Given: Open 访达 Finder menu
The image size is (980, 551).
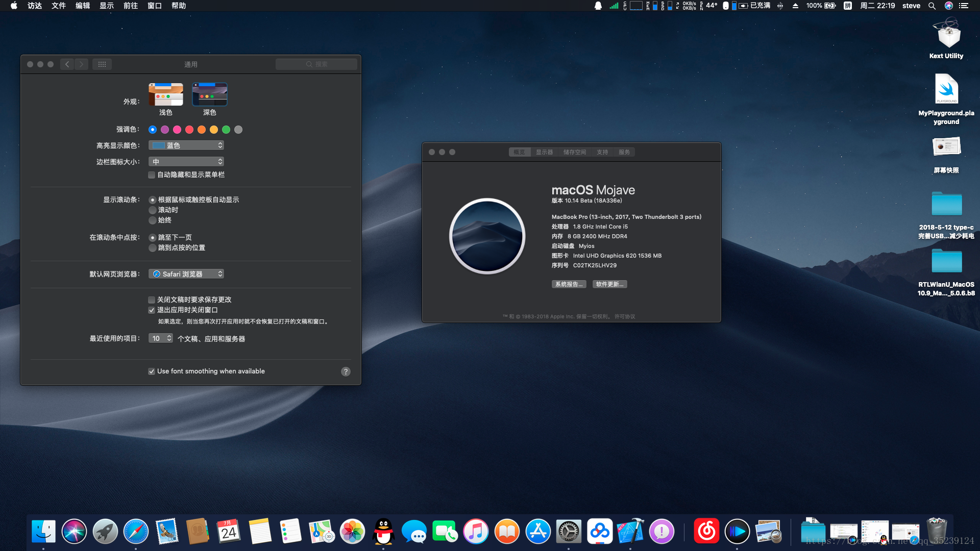Looking at the screenshot, I should tap(35, 6).
